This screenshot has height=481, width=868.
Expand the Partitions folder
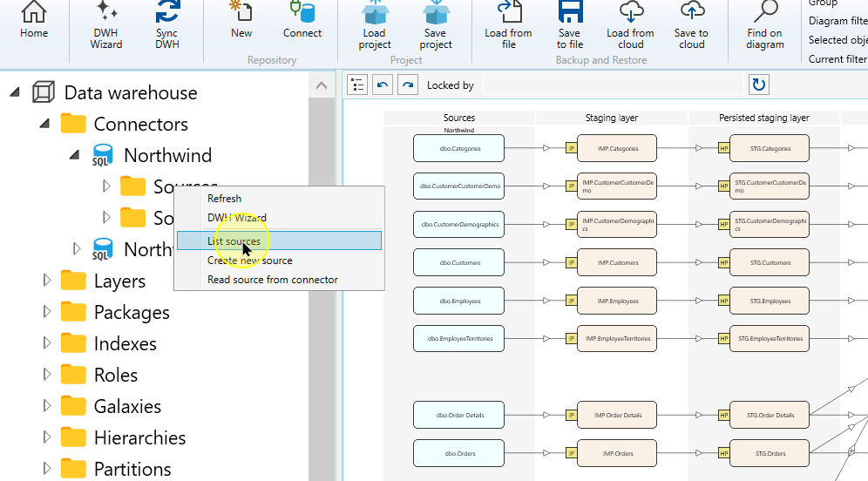click(x=47, y=468)
